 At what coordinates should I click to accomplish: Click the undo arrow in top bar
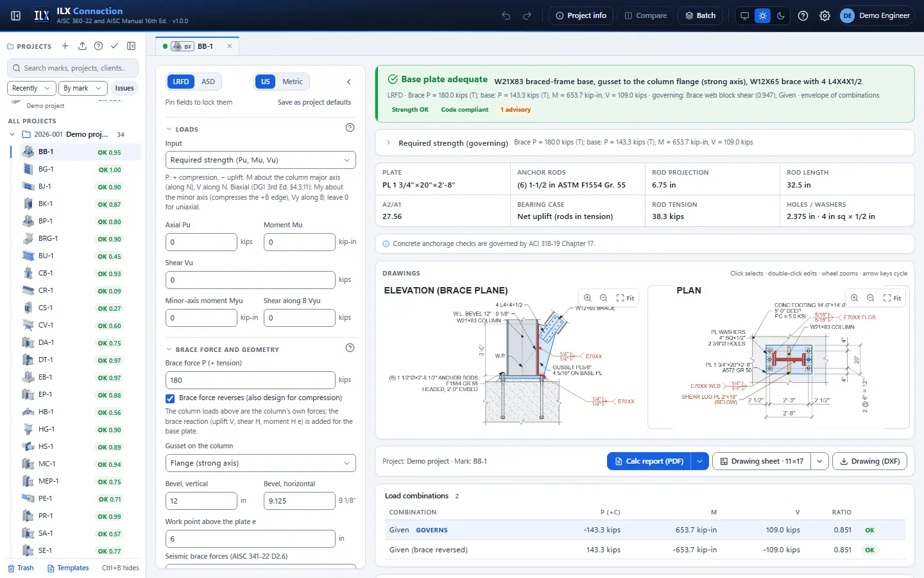pyautogui.click(x=506, y=15)
